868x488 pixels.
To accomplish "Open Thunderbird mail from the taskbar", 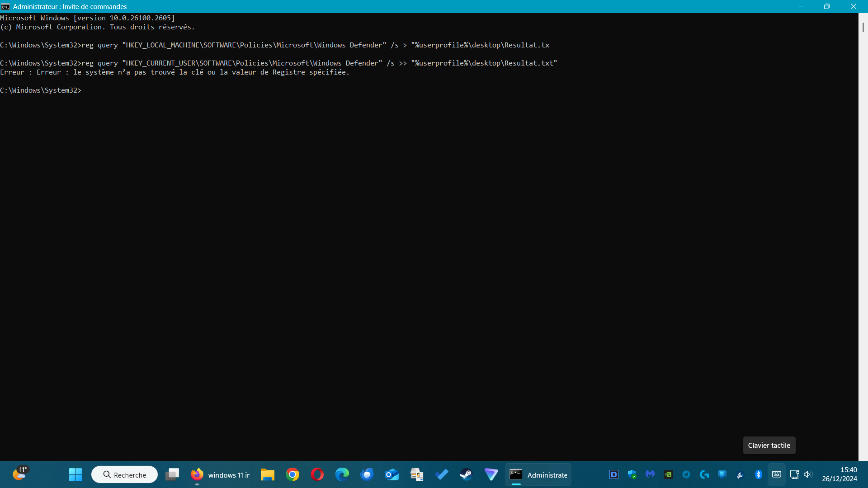I will pyautogui.click(x=367, y=474).
